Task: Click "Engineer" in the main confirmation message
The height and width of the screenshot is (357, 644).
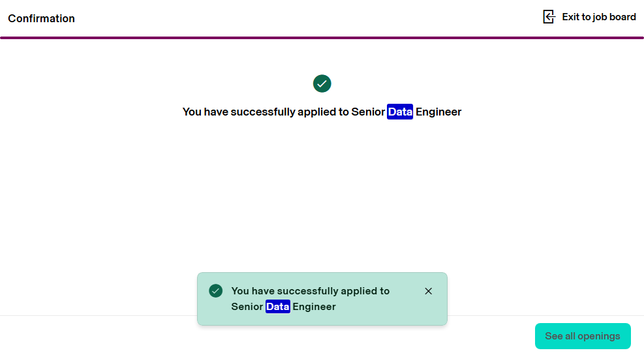Action: (x=438, y=112)
